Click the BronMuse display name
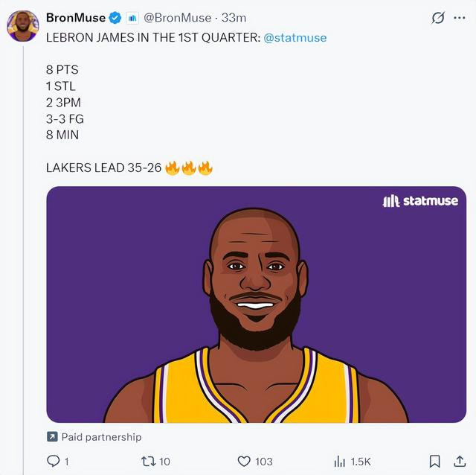The height and width of the screenshot is (475, 476). tap(76, 18)
